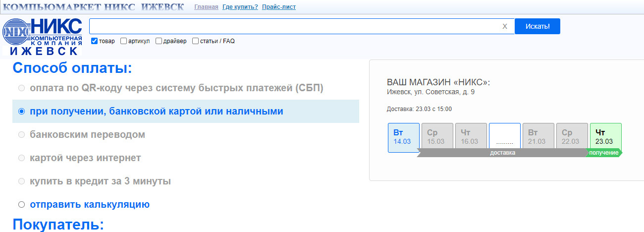Click КОМПЬЮМАРКЕТ НИКС ИЖЕВСК header title
This screenshot has width=644, height=232.
click(x=93, y=7)
